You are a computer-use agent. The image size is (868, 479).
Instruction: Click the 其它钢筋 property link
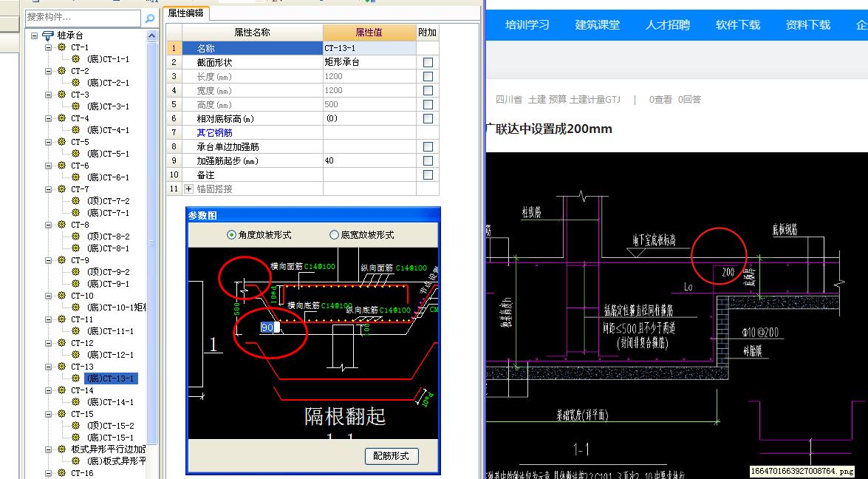215,133
